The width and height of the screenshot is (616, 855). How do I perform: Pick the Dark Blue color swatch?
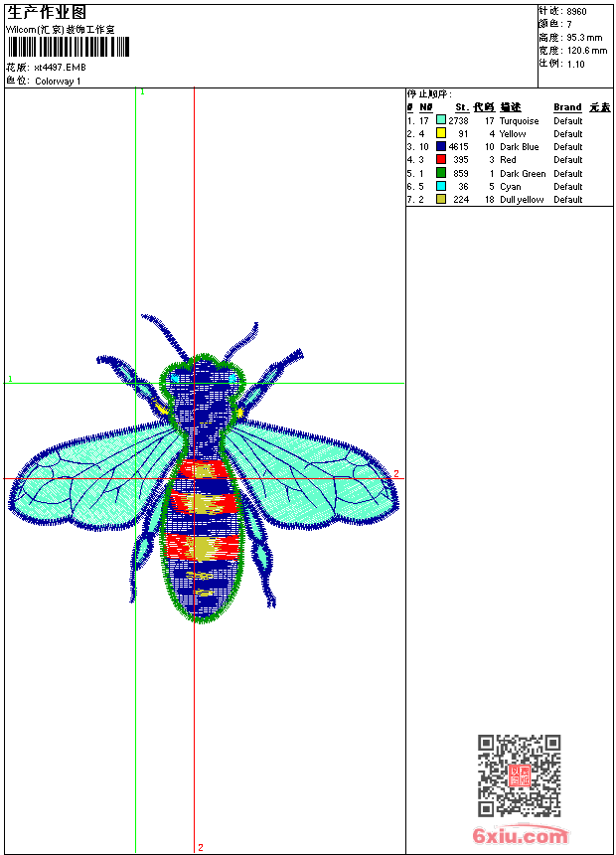click(x=441, y=146)
